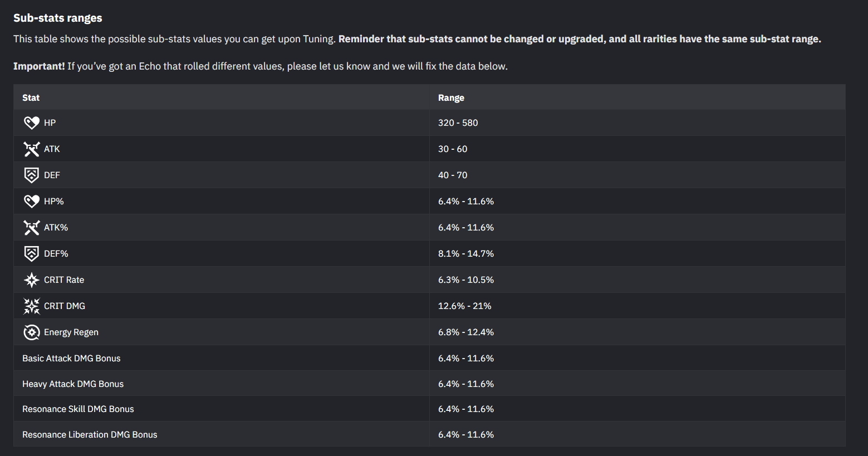The height and width of the screenshot is (456, 868).
Task: Click the shield icon in the DEF% row
Action: click(x=32, y=253)
